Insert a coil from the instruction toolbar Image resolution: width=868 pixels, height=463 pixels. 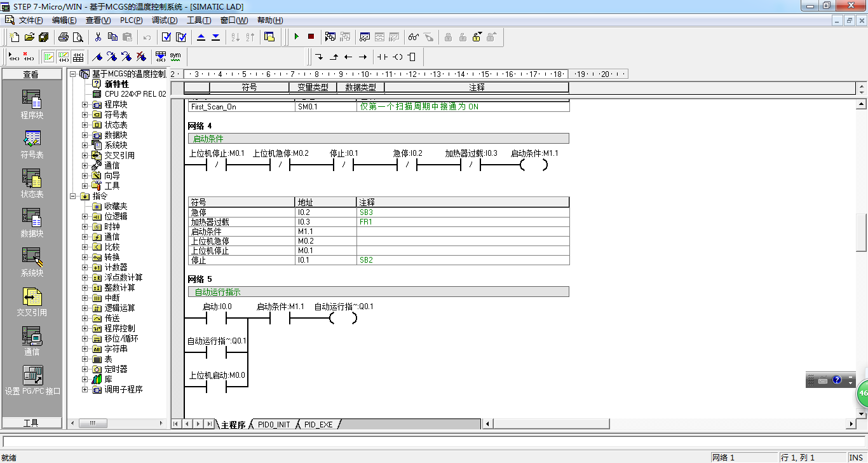[398, 57]
